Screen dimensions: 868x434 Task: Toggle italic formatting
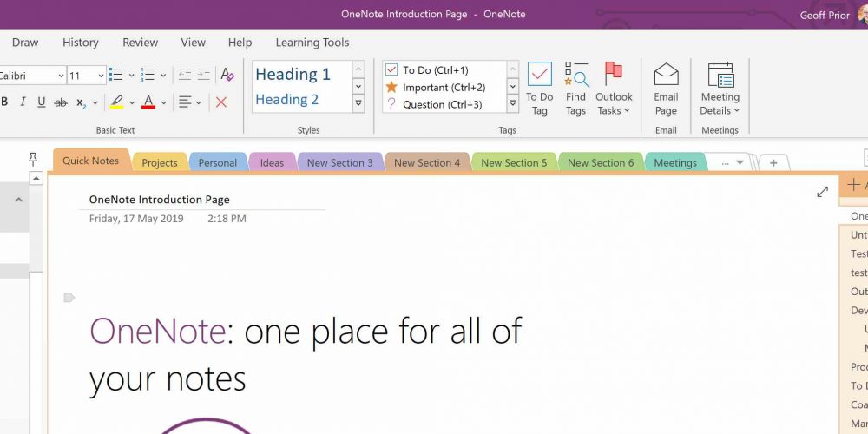click(x=23, y=102)
